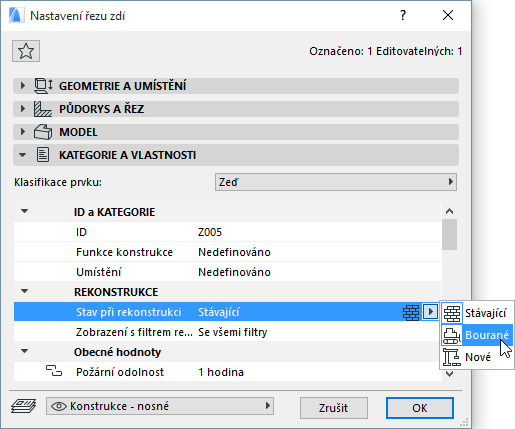Click arrow button in Stav při rekonstrukci row
The image size is (515, 429).
click(x=430, y=312)
